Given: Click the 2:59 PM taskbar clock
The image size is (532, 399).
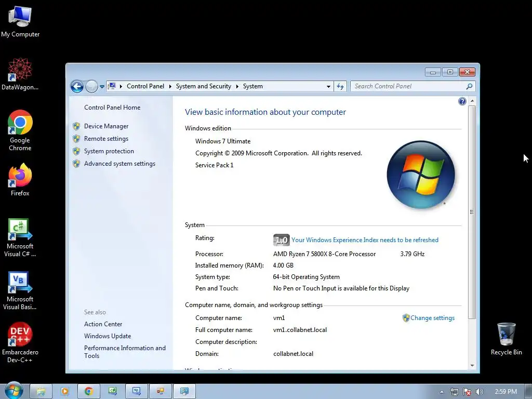Looking at the screenshot, I should click(x=506, y=392).
